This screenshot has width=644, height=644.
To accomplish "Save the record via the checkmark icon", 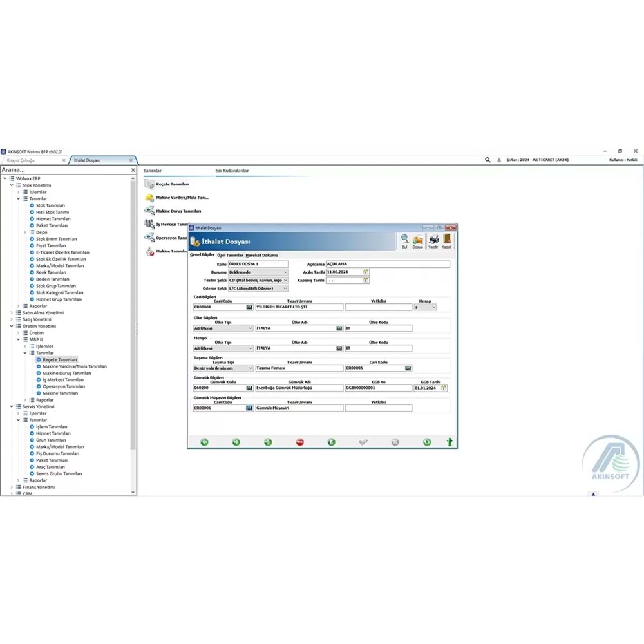I will point(363,442).
